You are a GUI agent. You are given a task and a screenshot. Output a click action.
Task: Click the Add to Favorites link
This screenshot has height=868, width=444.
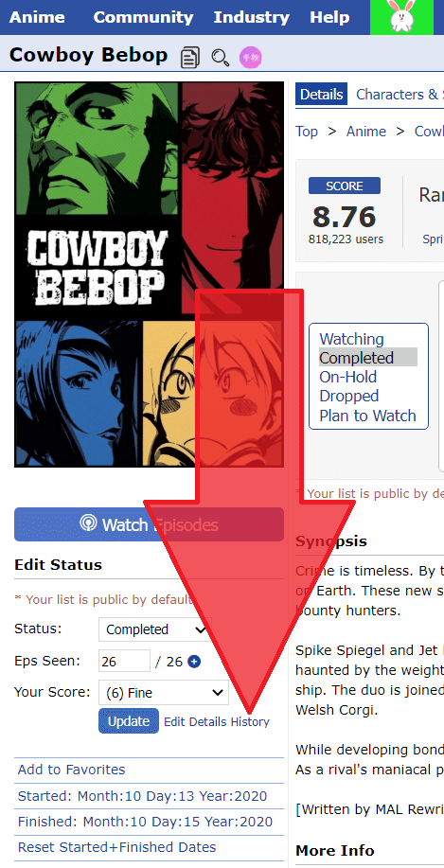tap(71, 770)
